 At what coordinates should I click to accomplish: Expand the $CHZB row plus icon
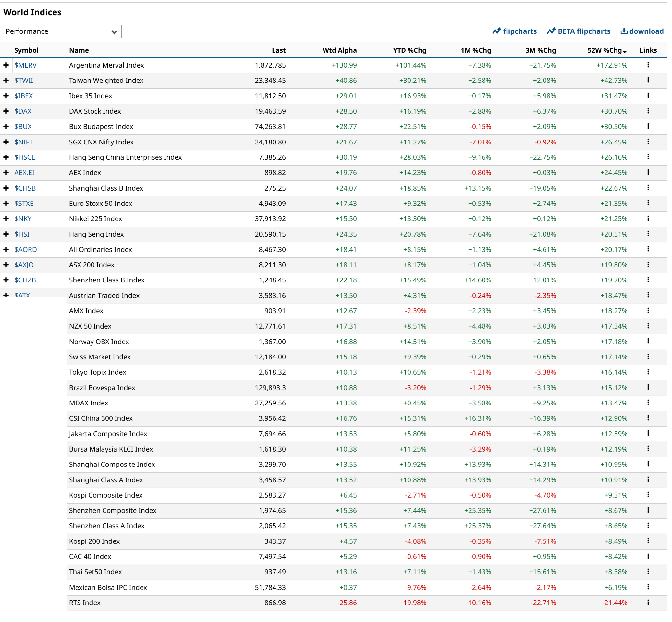[6, 280]
